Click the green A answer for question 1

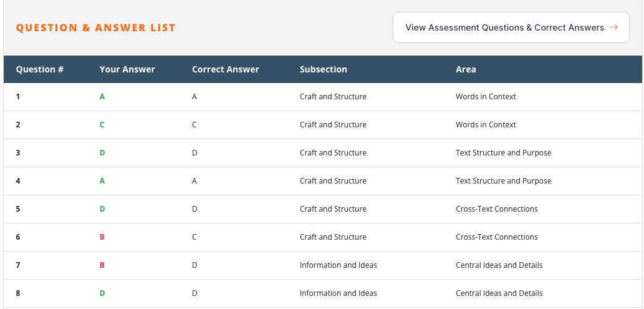102,97
